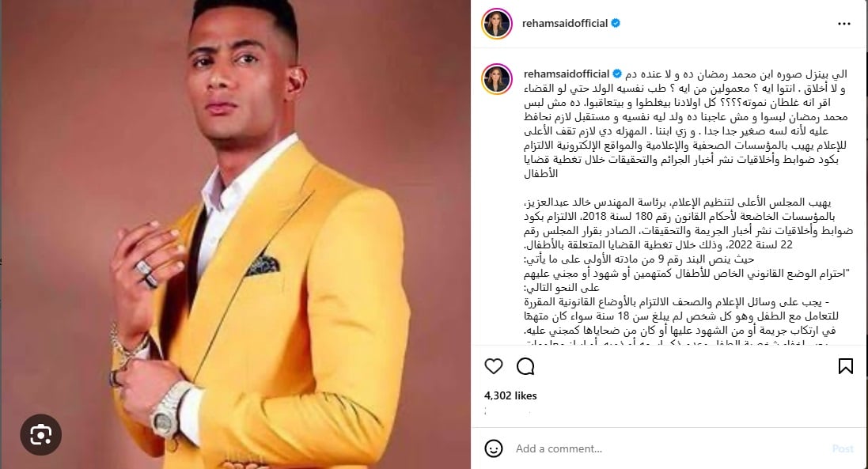868x469 pixels.
Task: Click rehamsaidofficial username in the caption
Action: (x=567, y=74)
